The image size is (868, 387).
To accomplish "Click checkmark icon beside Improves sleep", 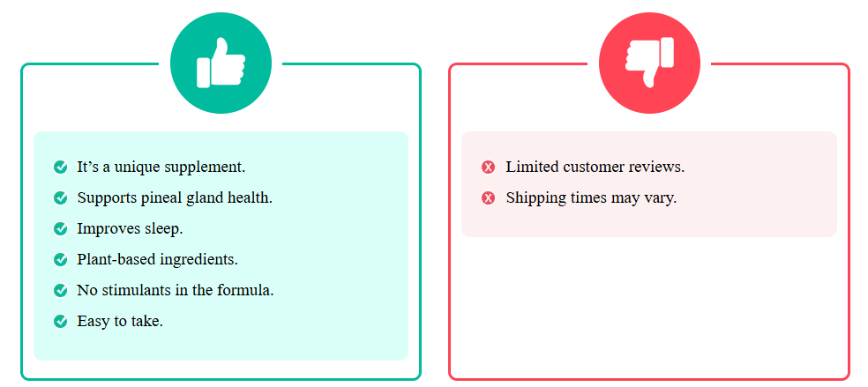I will tap(61, 228).
